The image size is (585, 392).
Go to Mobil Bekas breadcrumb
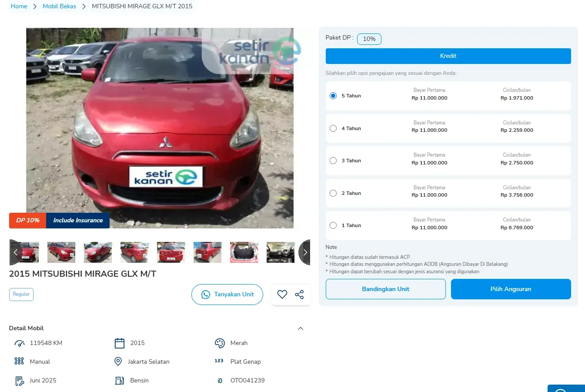click(x=59, y=7)
